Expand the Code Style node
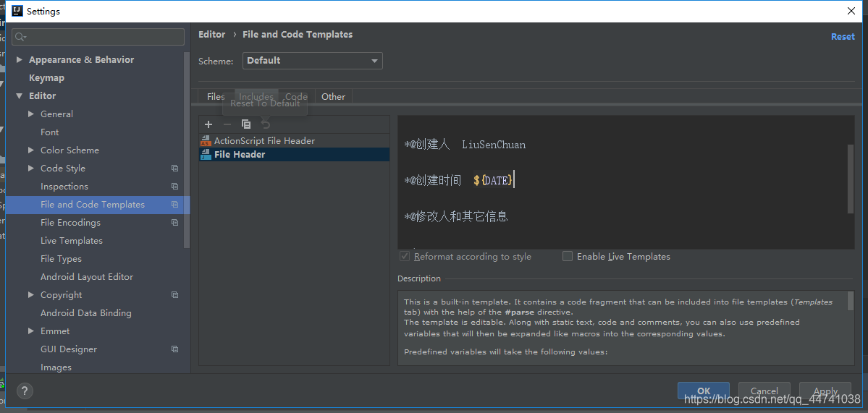The width and height of the screenshot is (868, 413). [31, 168]
